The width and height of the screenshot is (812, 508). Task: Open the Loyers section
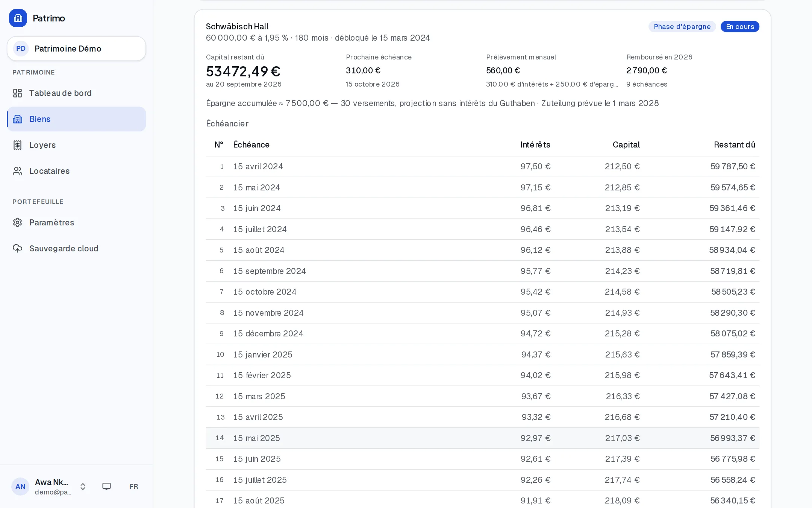point(76,145)
